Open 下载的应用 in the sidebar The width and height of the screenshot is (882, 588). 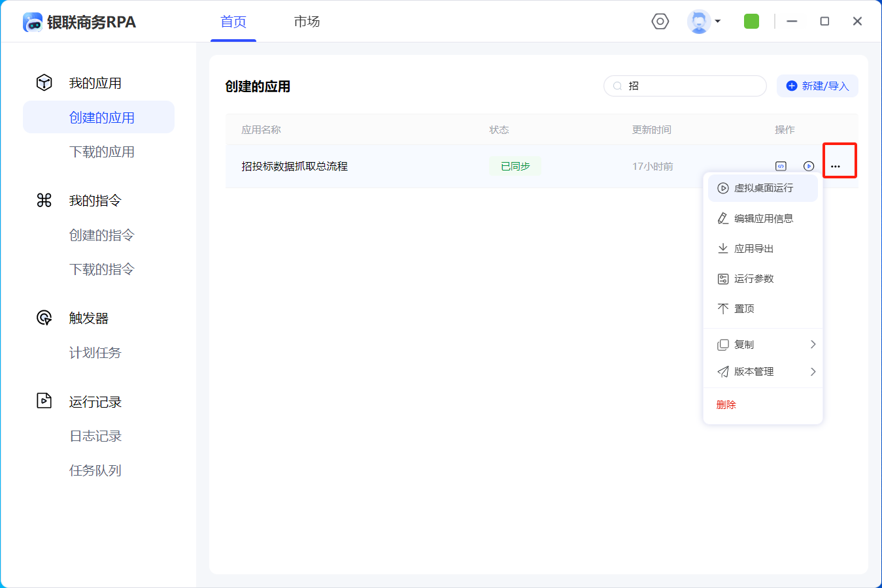point(102,152)
